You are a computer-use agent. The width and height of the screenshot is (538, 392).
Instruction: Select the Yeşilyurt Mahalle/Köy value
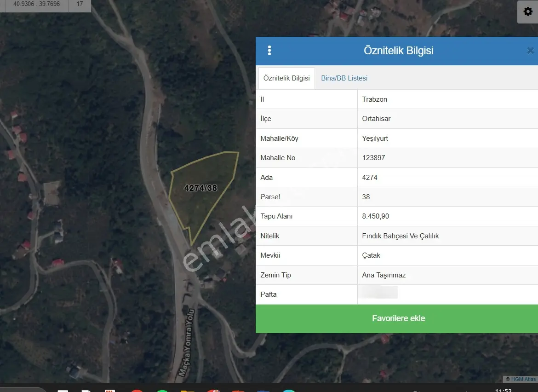pos(375,138)
